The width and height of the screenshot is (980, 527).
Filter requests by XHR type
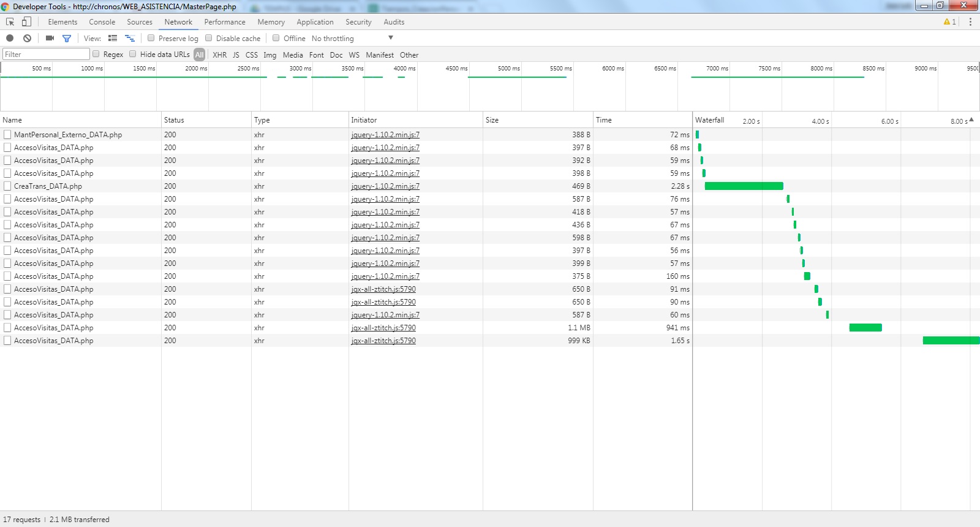[219, 55]
